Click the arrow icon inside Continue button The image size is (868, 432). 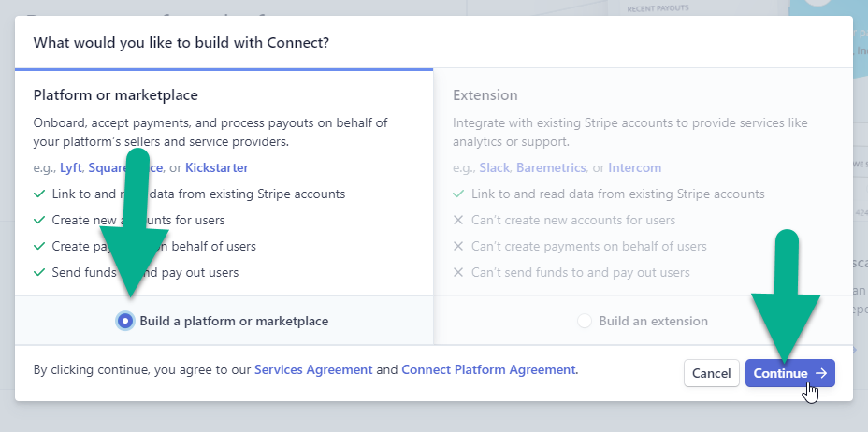point(821,373)
